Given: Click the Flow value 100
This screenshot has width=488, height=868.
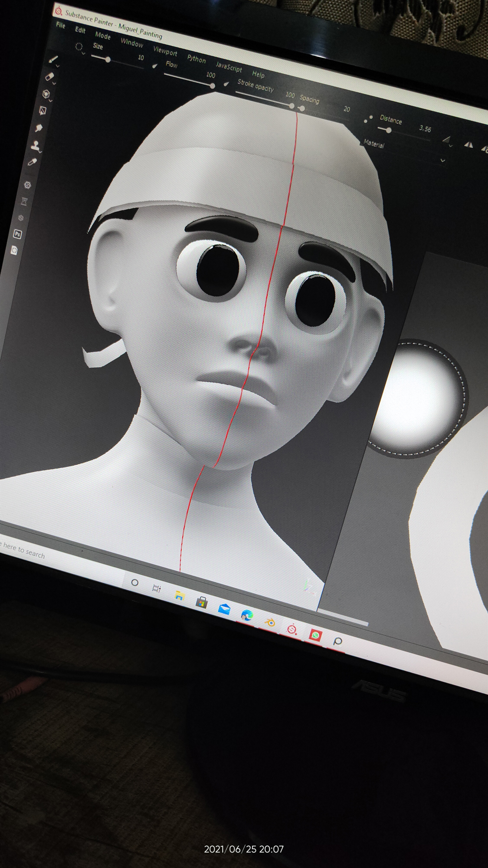Looking at the screenshot, I should (211, 75).
